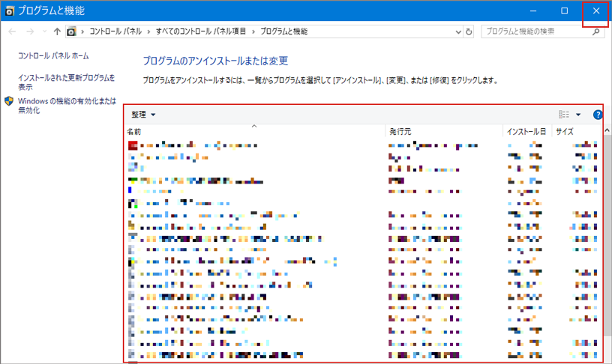Expand the view options dropdown arrow

click(x=578, y=115)
